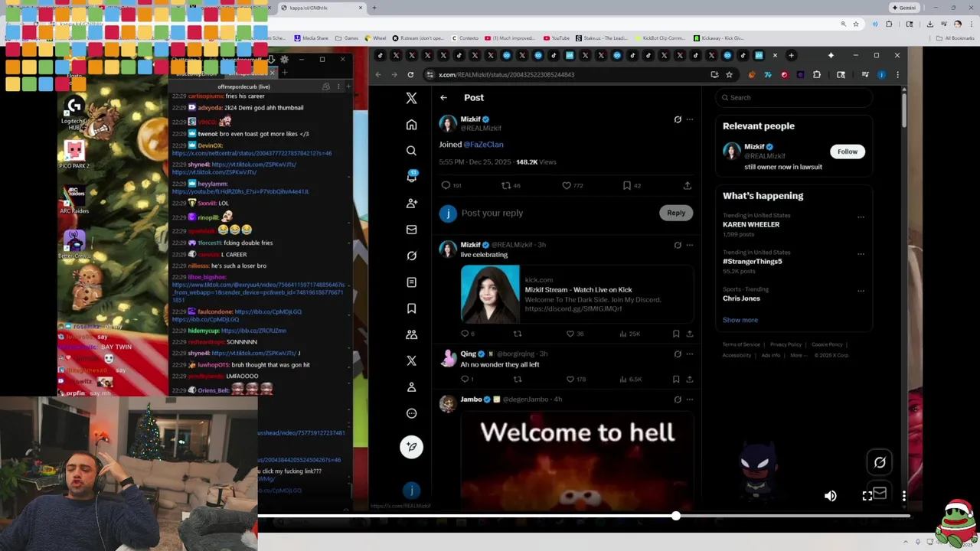Open the More footer link dropdown

pos(799,355)
